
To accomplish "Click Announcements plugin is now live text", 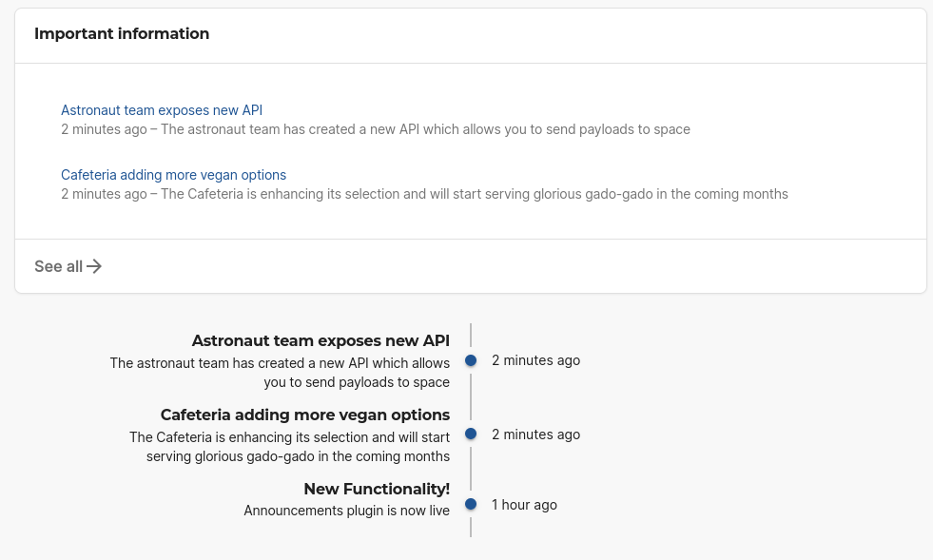I will [346, 511].
